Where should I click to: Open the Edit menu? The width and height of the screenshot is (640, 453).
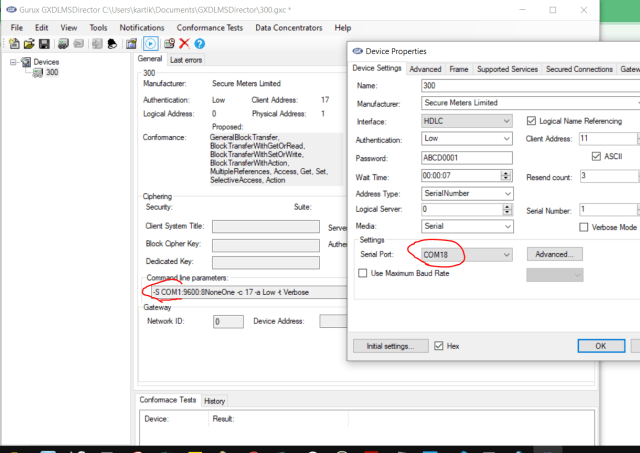pyautogui.click(x=42, y=28)
